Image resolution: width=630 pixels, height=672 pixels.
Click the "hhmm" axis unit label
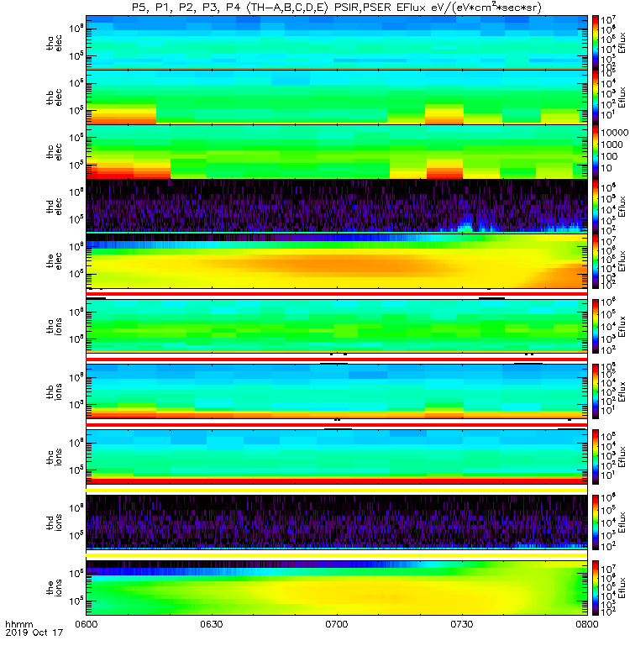(19, 624)
